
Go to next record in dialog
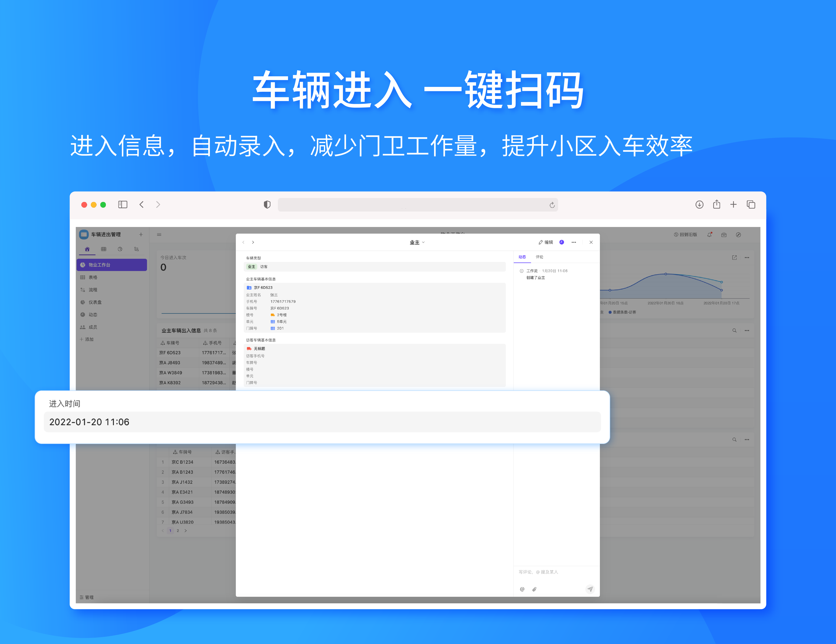[x=253, y=242]
